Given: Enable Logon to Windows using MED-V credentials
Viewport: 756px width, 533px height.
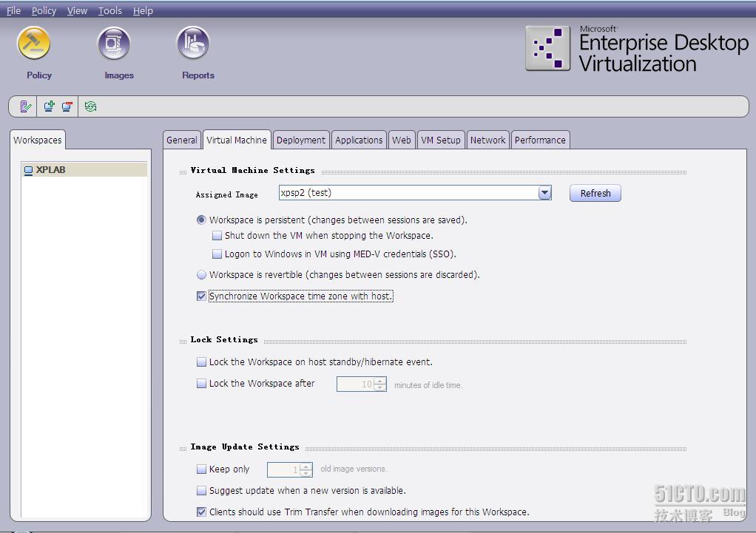Looking at the screenshot, I should (x=217, y=254).
